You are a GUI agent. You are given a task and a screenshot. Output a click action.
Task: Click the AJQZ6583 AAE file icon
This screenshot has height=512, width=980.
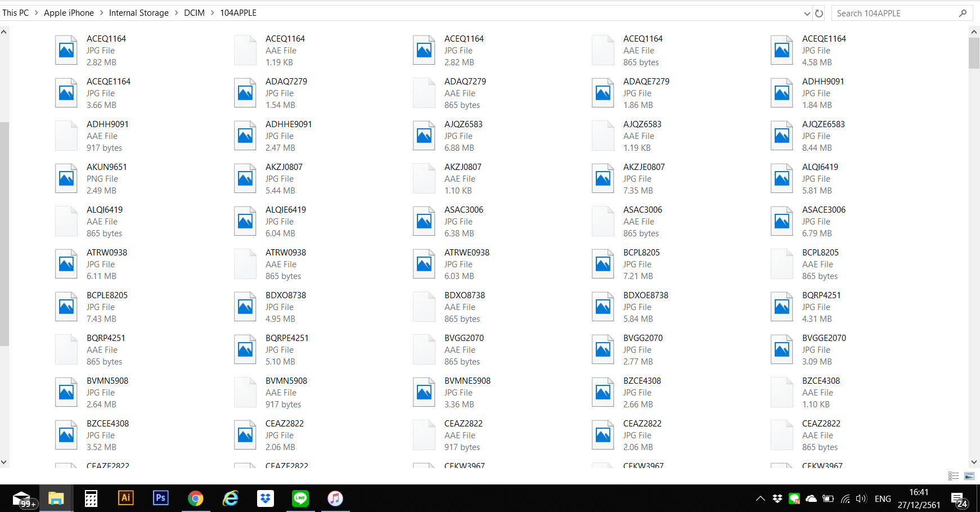(603, 136)
